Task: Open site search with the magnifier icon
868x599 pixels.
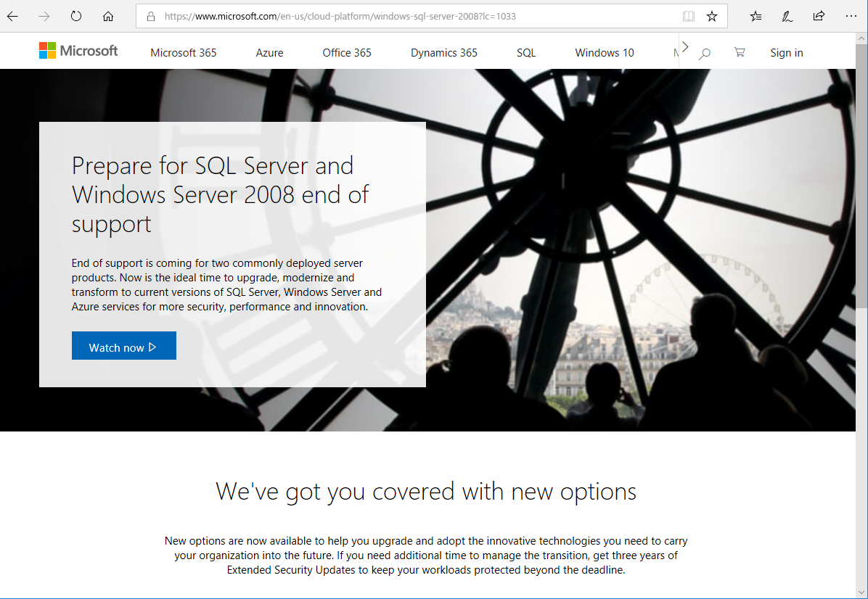Action: (x=703, y=53)
